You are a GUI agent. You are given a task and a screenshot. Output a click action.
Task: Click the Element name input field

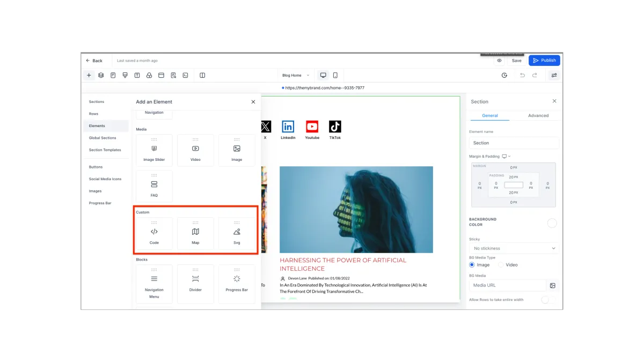point(514,143)
